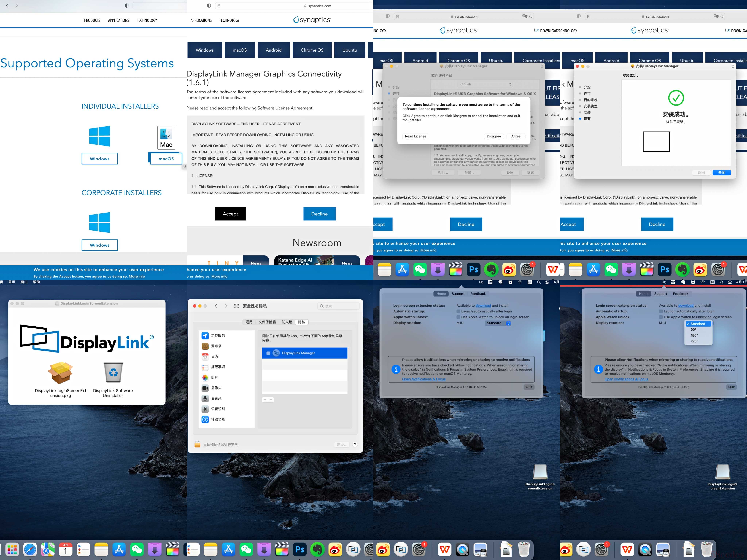Select 麦克风 microphone icon in privacy list
The width and height of the screenshot is (747, 560).
[x=205, y=398]
